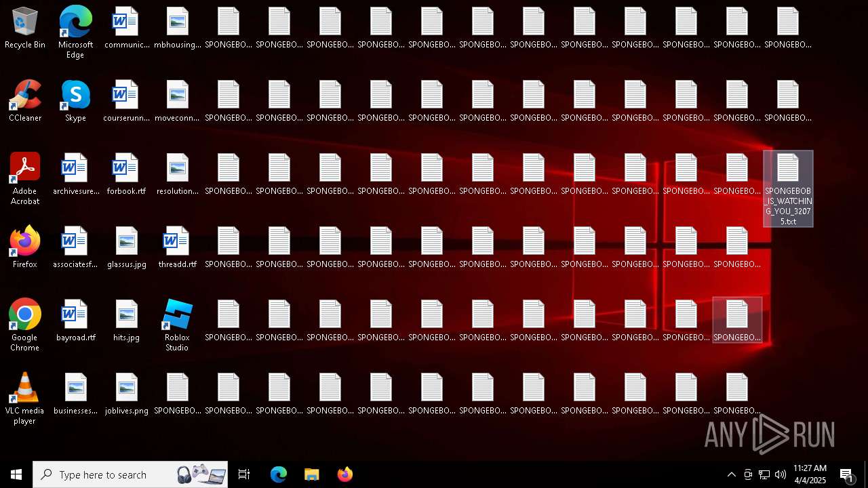This screenshot has height=488, width=868.
Task: Select the Roblox Studio desktop shortcut
Action: (x=177, y=325)
